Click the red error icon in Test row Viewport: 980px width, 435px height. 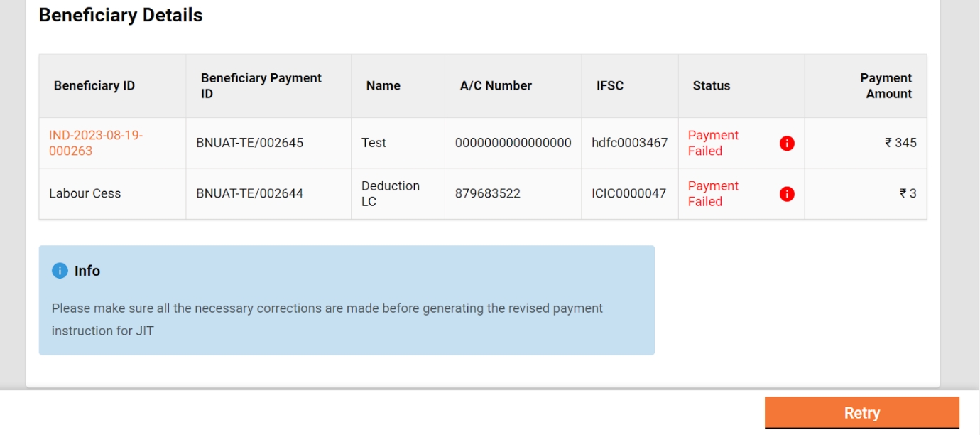coord(787,144)
